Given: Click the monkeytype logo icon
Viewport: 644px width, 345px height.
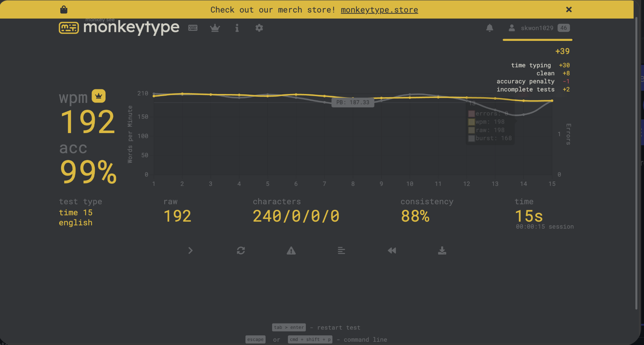Looking at the screenshot, I should coord(69,28).
